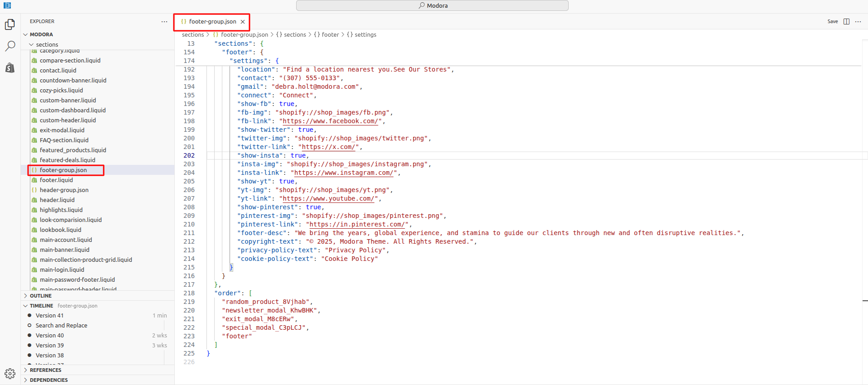Screen dimensions: 868x385
Task: Open the Search view icon
Action: tap(10, 46)
